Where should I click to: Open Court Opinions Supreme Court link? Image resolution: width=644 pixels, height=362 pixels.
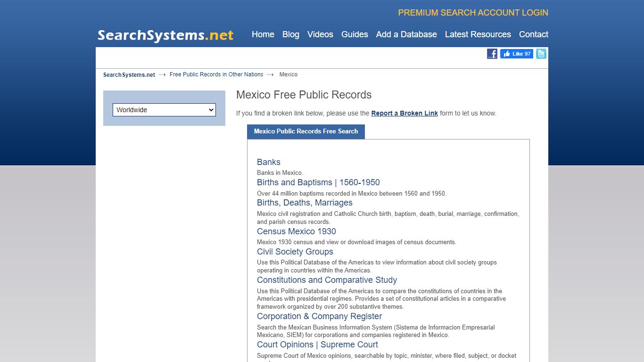[x=318, y=345]
